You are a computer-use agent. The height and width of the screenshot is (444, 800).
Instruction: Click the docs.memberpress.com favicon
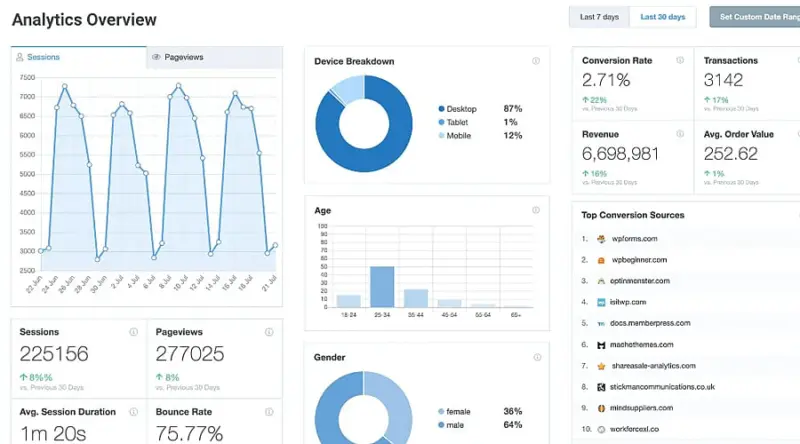[x=601, y=324]
